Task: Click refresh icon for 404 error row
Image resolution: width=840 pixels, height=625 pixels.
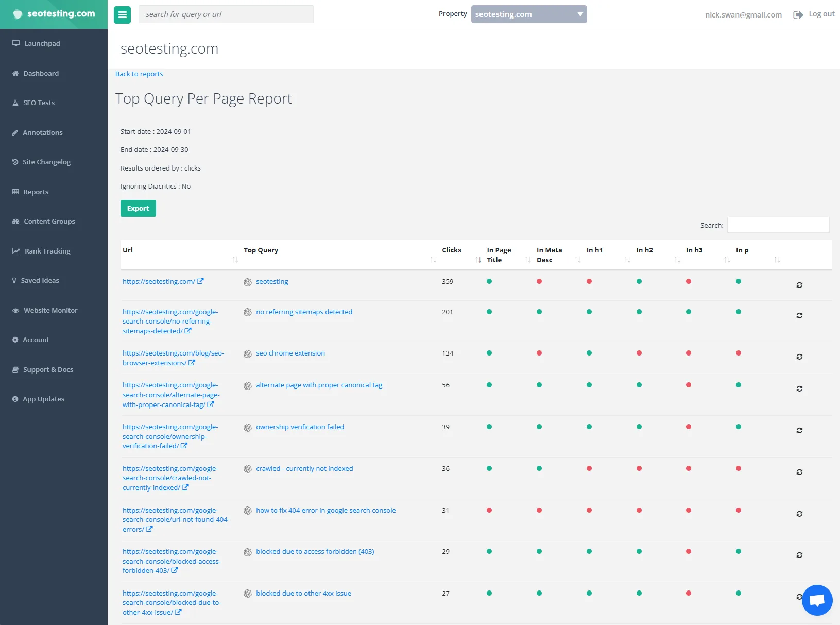Action: (x=799, y=514)
